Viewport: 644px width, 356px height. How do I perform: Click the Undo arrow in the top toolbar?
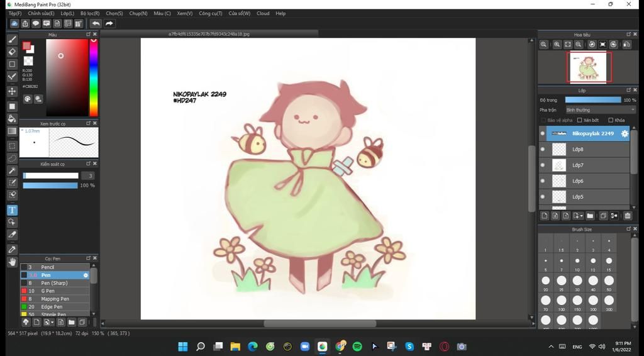[96, 23]
